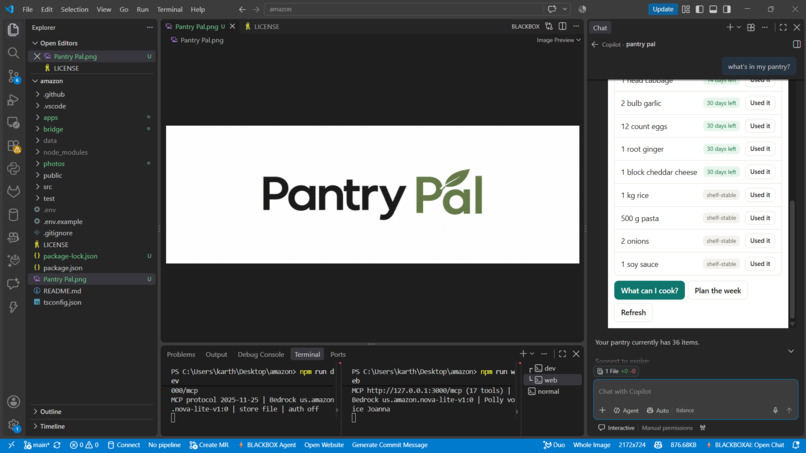Viewport: 806px width, 453px height.
Task: Open the database view in activity bar
Action: 13,215
